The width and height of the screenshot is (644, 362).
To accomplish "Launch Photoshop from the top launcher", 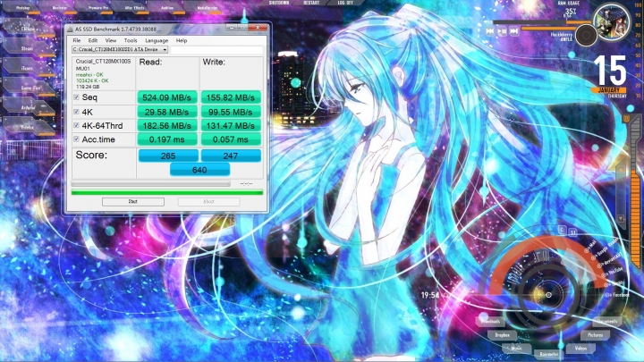I will [22, 7].
